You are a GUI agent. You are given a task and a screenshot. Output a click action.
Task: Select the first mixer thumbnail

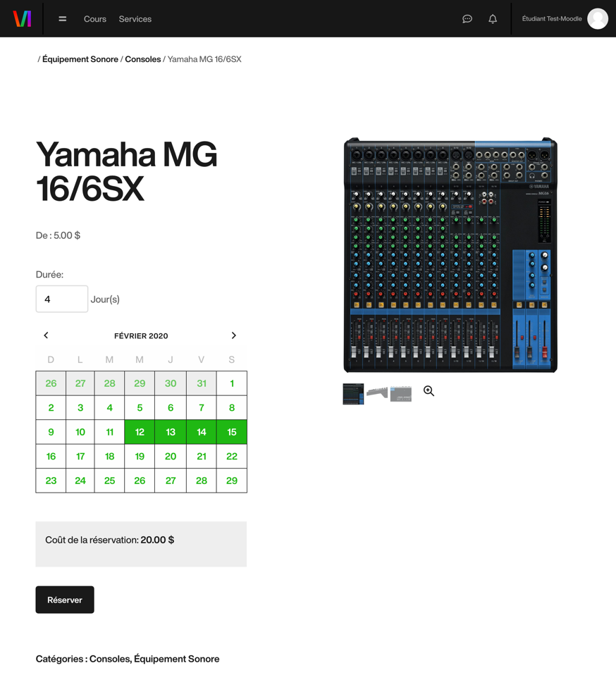(x=353, y=394)
